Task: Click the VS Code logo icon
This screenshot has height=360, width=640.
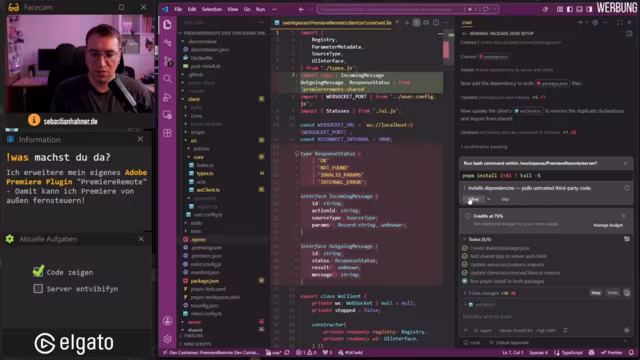Action: click(x=165, y=9)
